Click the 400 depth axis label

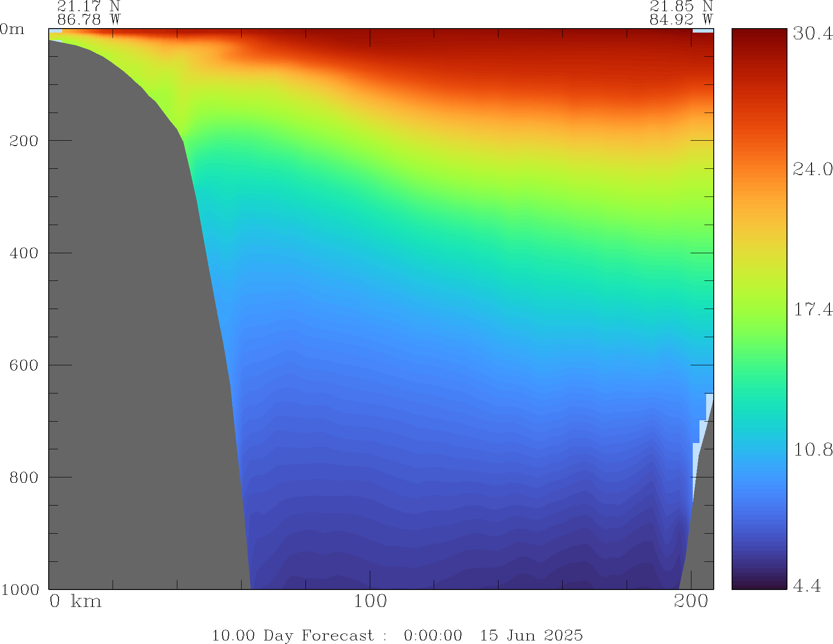point(24,253)
